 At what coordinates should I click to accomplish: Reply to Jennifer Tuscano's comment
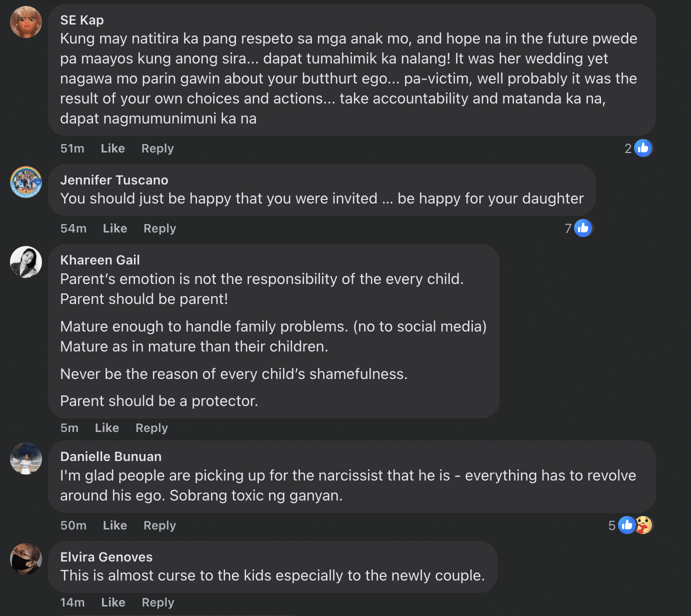point(159,228)
